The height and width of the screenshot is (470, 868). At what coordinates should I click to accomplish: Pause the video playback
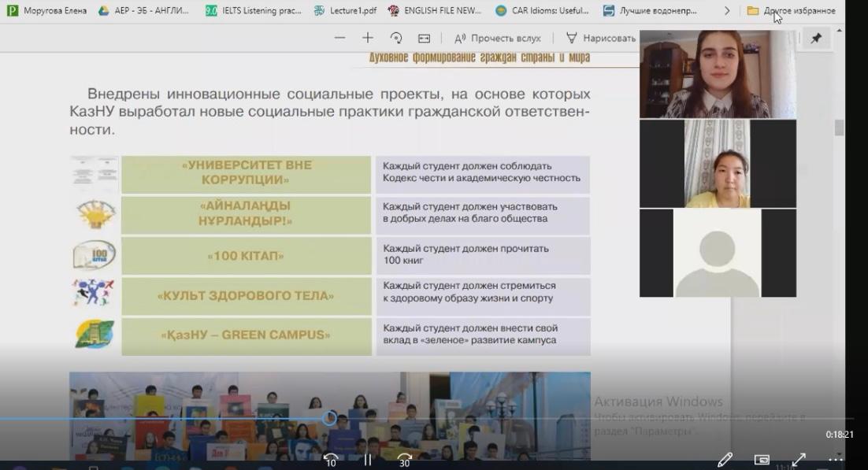[367, 460]
